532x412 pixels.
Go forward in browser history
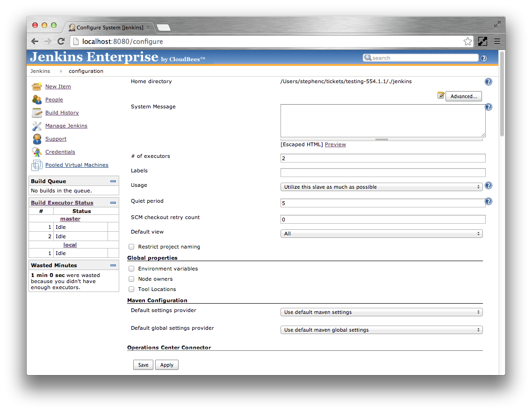tap(48, 42)
